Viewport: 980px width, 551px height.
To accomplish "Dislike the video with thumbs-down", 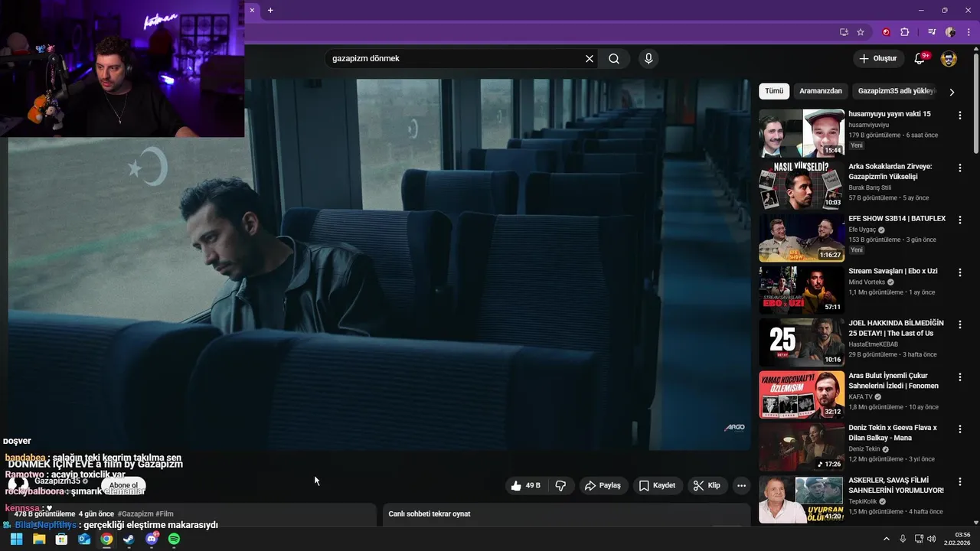I will (560, 485).
